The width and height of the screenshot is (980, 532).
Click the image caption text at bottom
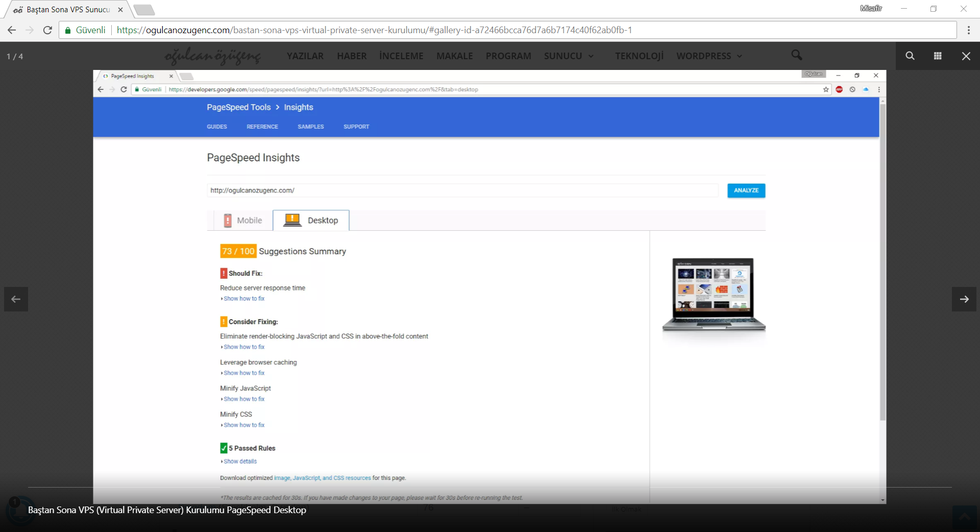[x=167, y=510]
